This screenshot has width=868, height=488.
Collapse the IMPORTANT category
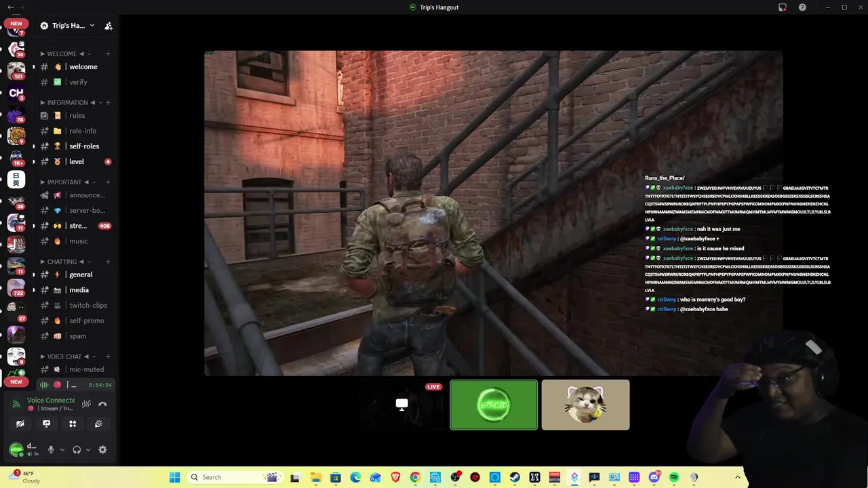[x=68, y=182]
